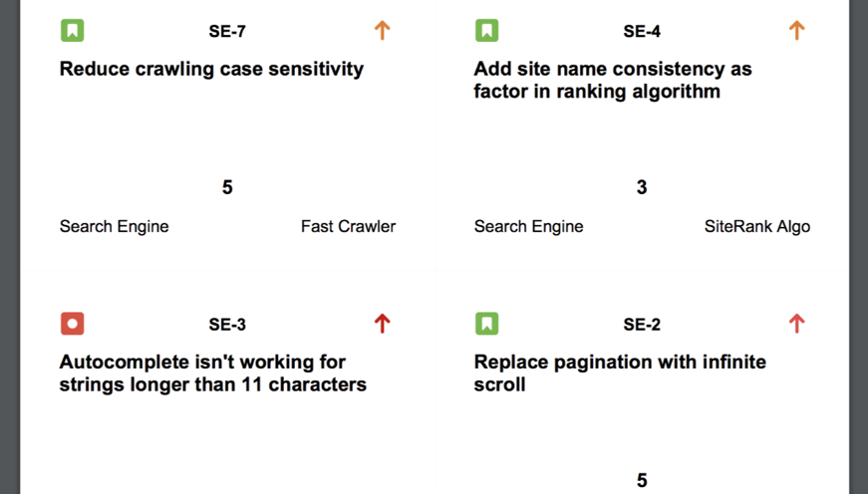Click the green story icon on SE-7
Image resolution: width=868 pixels, height=494 pixels.
tap(72, 31)
